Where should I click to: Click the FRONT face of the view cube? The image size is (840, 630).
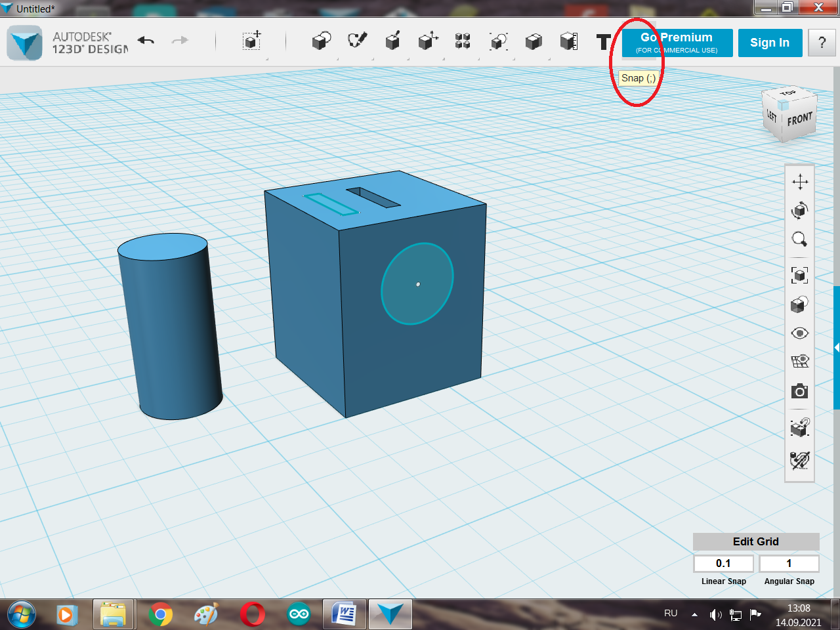coord(800,119)
